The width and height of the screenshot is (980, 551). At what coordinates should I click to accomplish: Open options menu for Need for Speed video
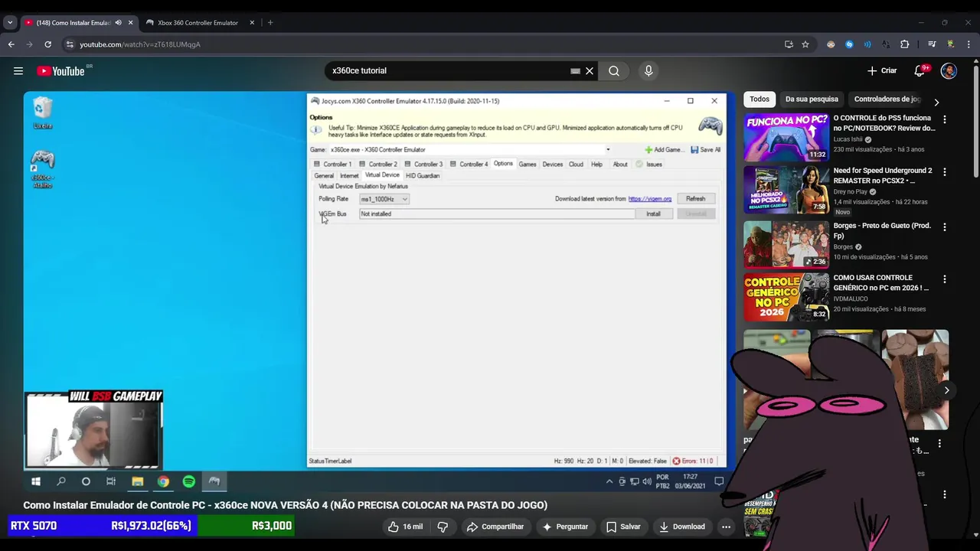coord(945,172)
